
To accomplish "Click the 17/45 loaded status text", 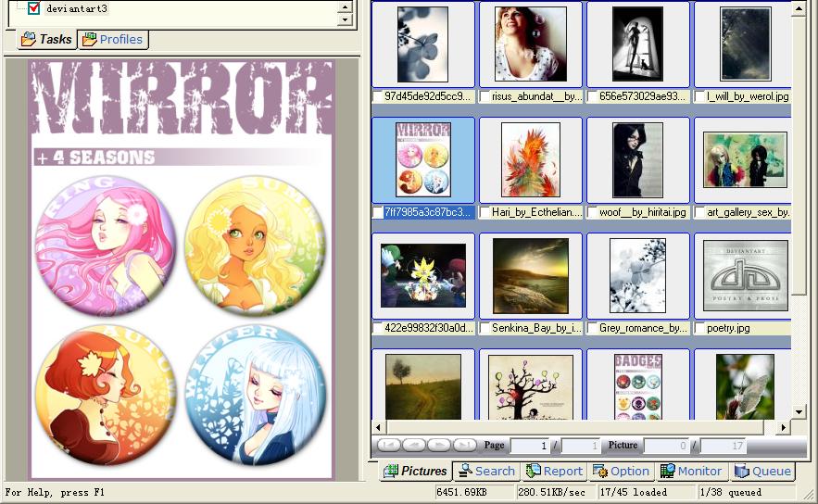I will 633,493.
